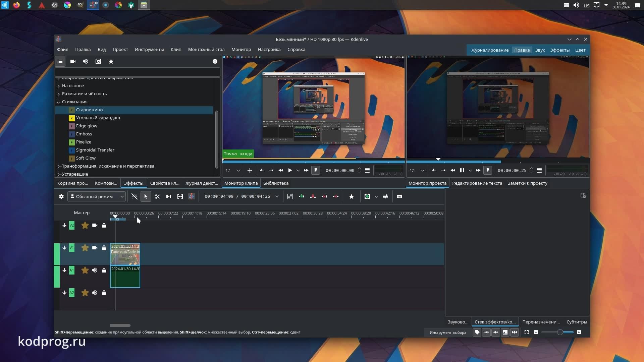Viewport: 644px width, 362px height.
Task: Open preview render options dropdown arrow
Action: pos(376,196)
